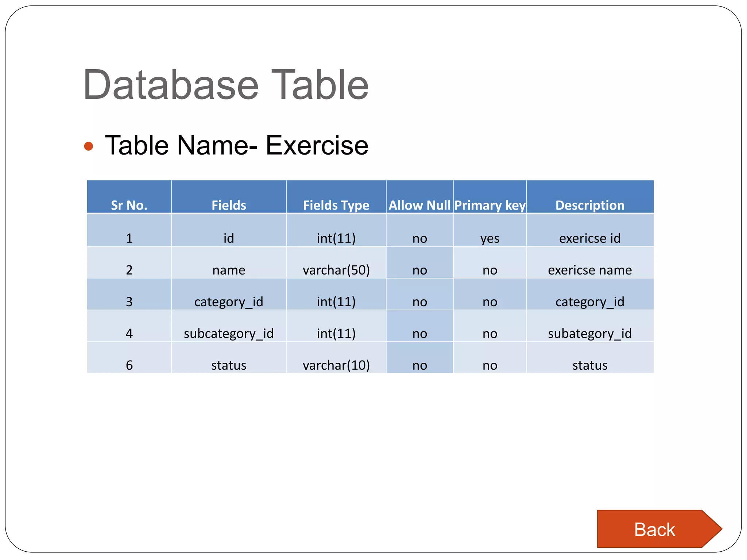The image size is (747, 560).
Task: Select the status cell in Fields column
Action: (x=229, y=365)
